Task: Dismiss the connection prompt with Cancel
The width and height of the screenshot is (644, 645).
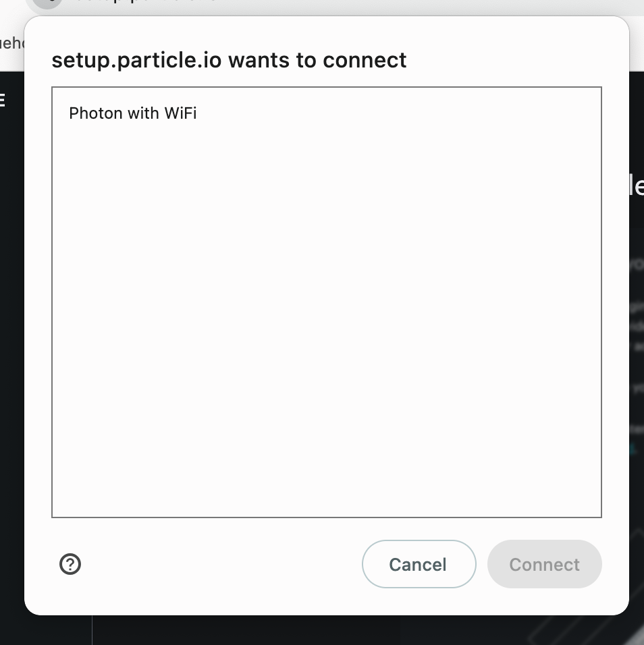Action: coord(419,564)
